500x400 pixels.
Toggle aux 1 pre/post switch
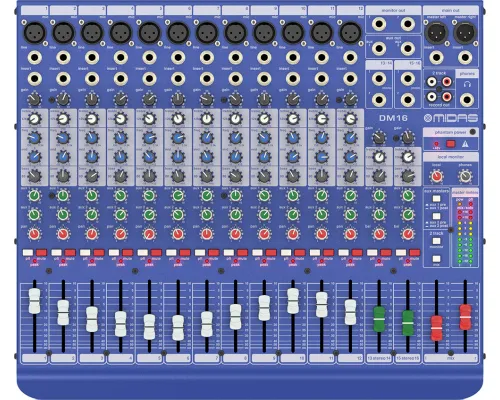click(x=436, y=199)
